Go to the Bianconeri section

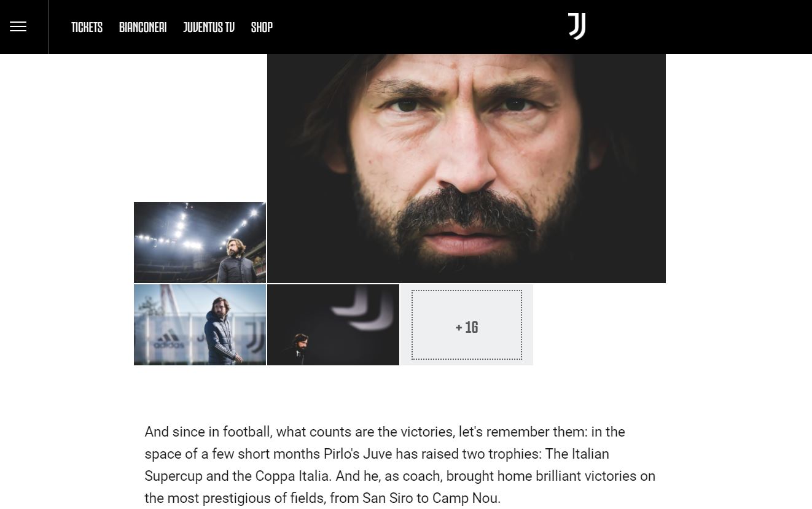142,27
